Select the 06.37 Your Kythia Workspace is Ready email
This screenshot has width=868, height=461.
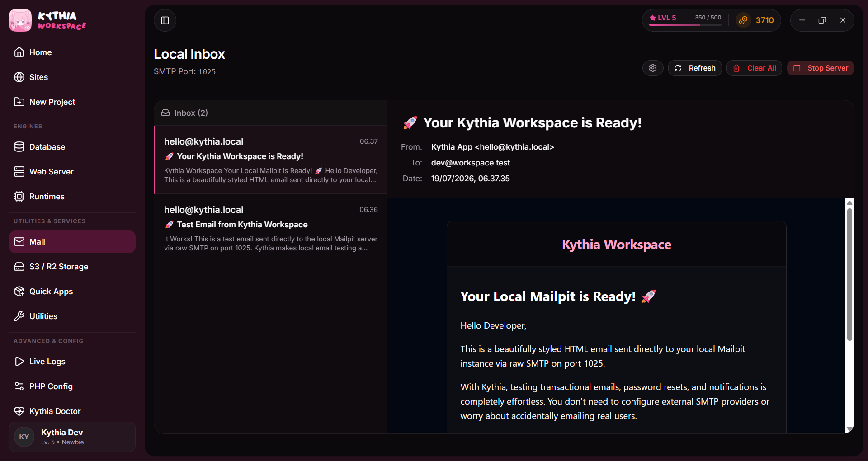pyautogui.click(x=271, y=160)
